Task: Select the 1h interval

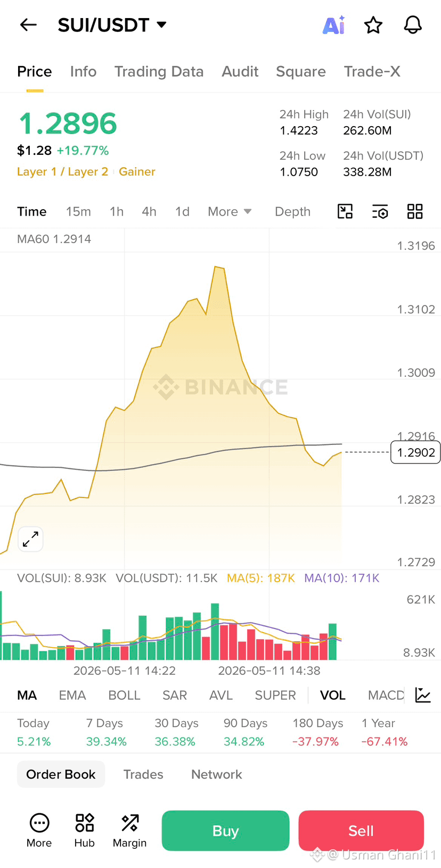Action: 117,212
